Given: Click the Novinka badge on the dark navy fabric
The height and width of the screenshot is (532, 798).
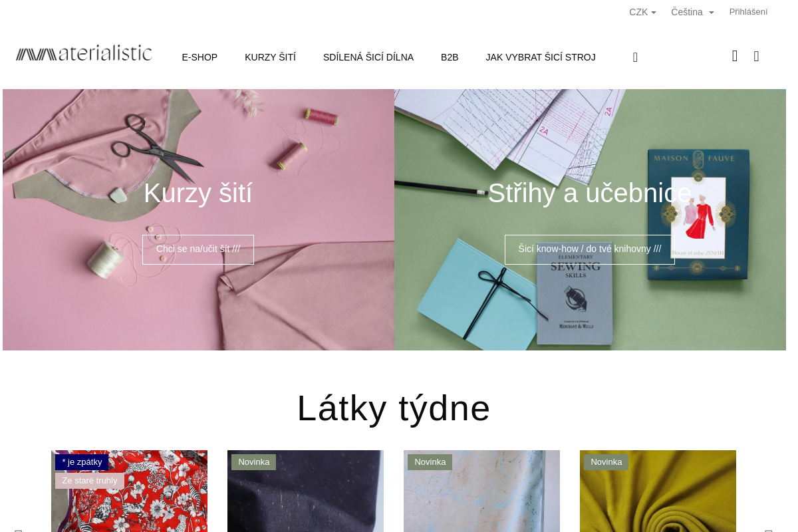Looking at the screenshot, I should [x=253, y=462].
